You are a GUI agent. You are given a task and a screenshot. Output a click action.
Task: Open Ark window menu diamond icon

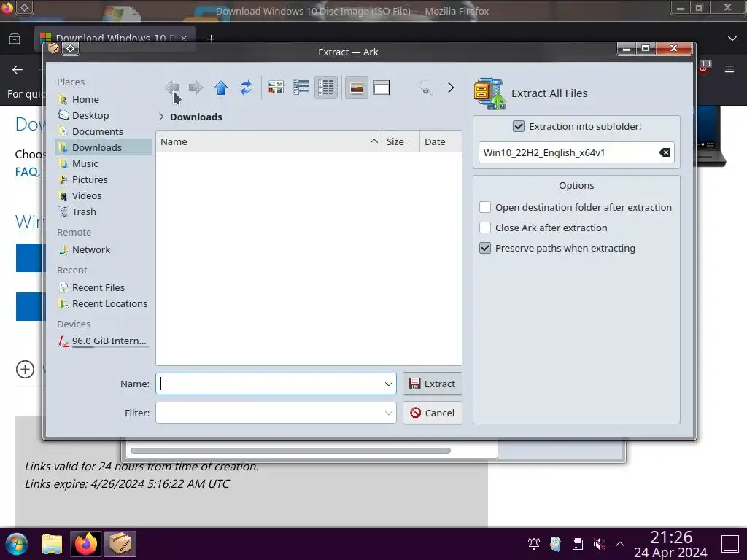tap(71, 49)
